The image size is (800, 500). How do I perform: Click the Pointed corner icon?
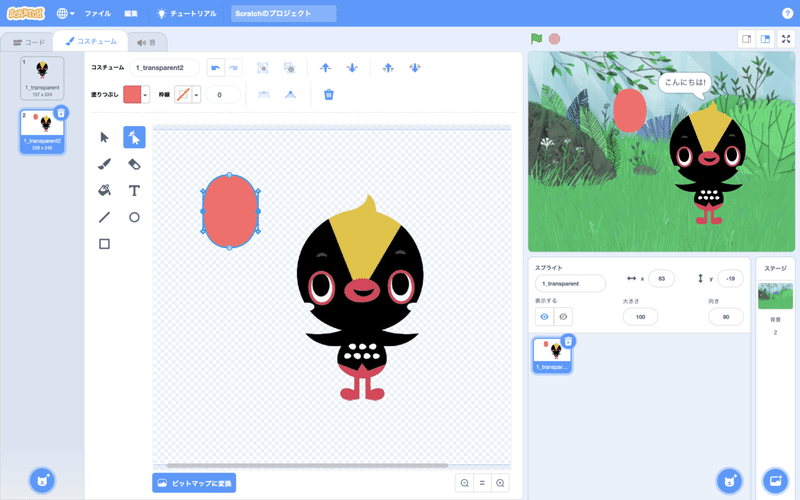point(290,94)
